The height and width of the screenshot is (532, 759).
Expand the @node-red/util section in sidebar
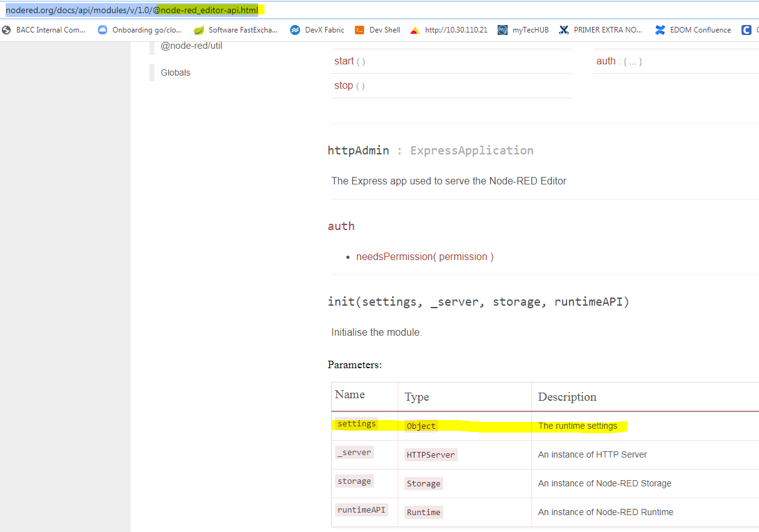tap(191, 45)
